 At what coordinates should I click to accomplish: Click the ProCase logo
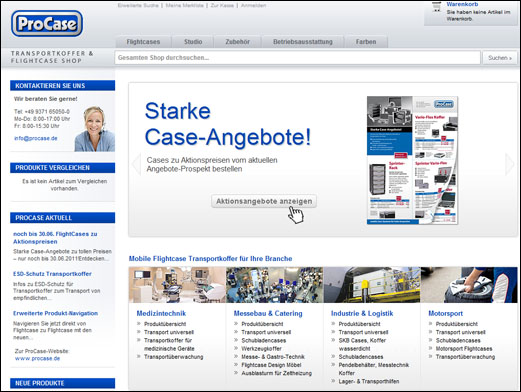click(47, 23)
